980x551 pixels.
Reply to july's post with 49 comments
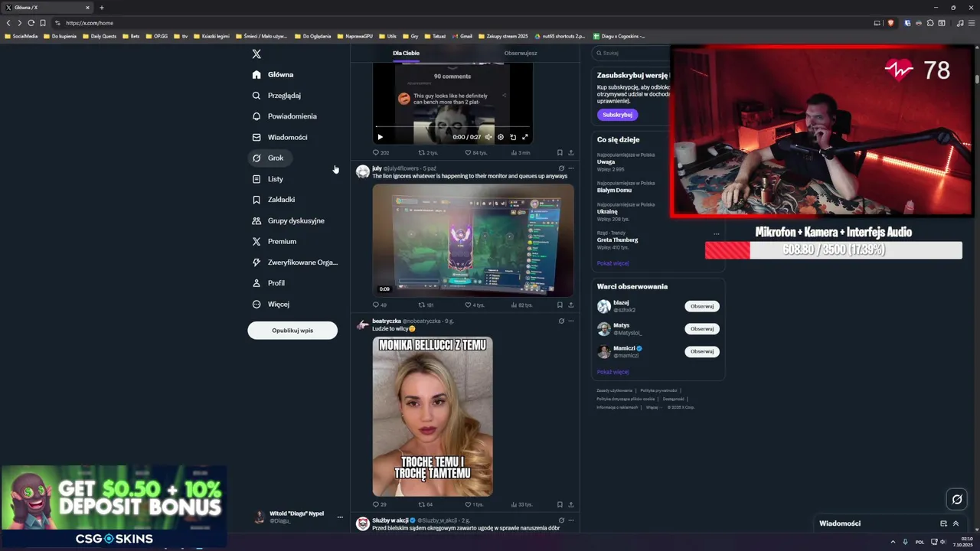(x=380, y=305)
